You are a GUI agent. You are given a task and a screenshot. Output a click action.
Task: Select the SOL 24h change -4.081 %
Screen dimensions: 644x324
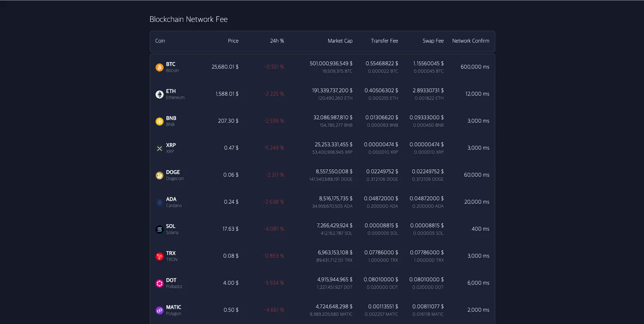coord(274,229)
